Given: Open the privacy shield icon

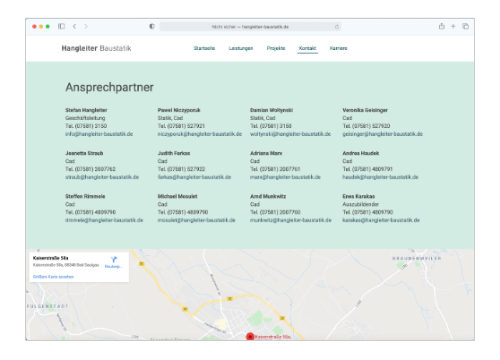Looking at the screenshot, I should [x=152, y=26].
